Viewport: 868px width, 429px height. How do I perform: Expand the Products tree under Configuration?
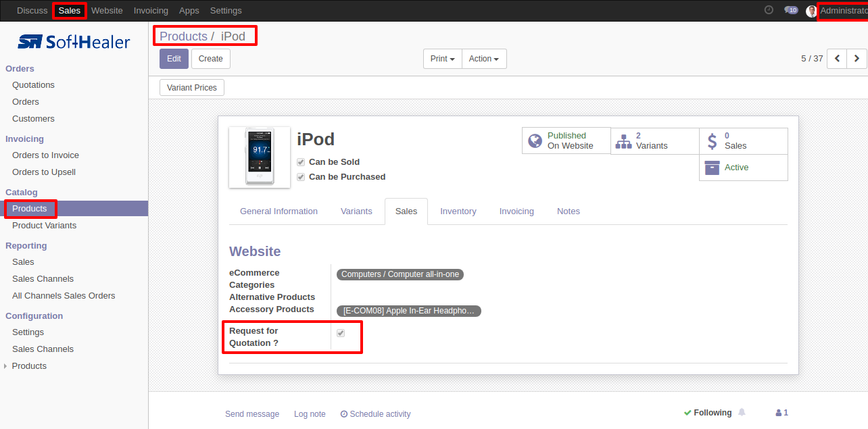[6, 366]
